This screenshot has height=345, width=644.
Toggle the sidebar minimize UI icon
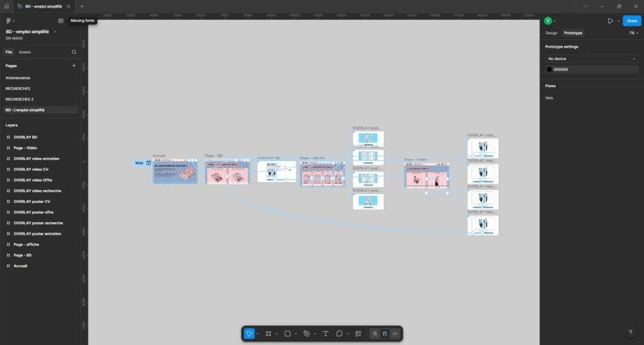(x=61, y=21)
